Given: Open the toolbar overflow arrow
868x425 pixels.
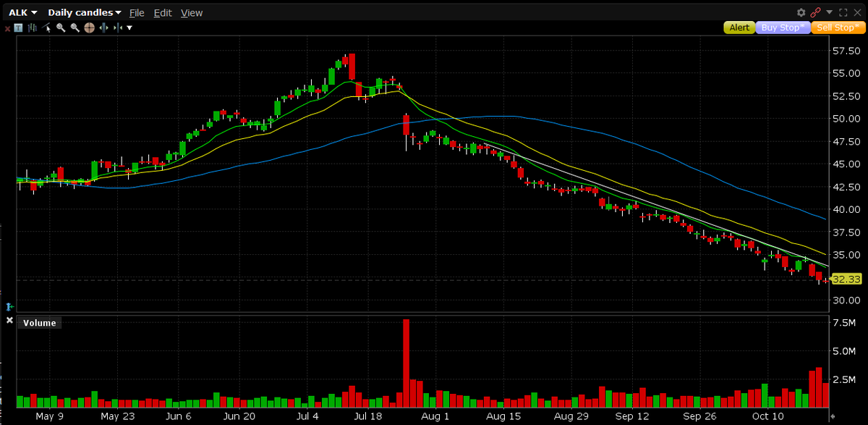Looking at the screenshot, I should pos(129,28).
